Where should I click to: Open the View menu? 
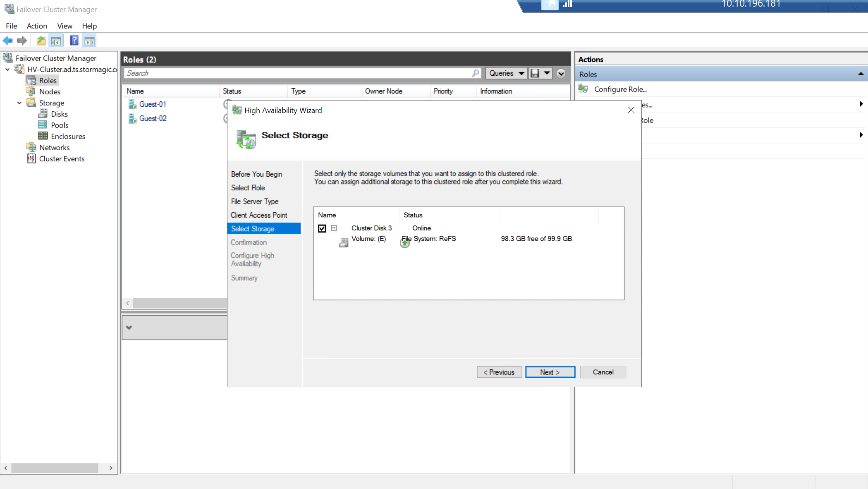click(x=65, y=26)
